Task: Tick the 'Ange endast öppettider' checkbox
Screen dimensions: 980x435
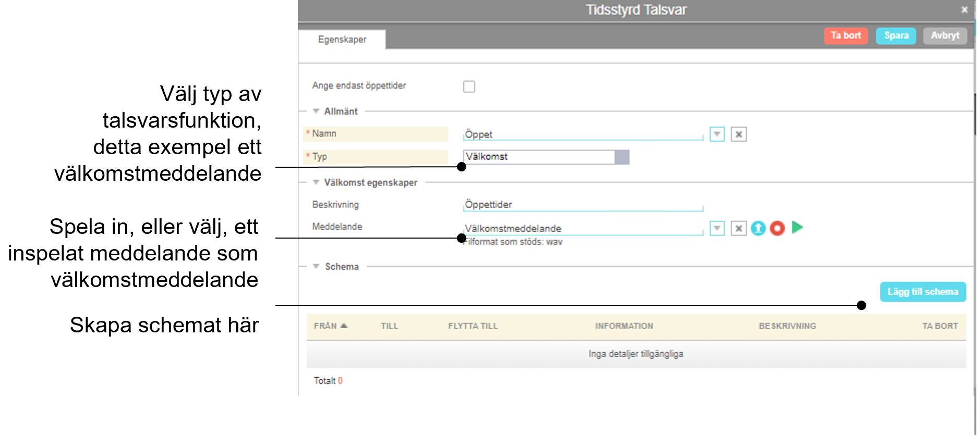Action: pyautogui.click(x=469, y=86)
